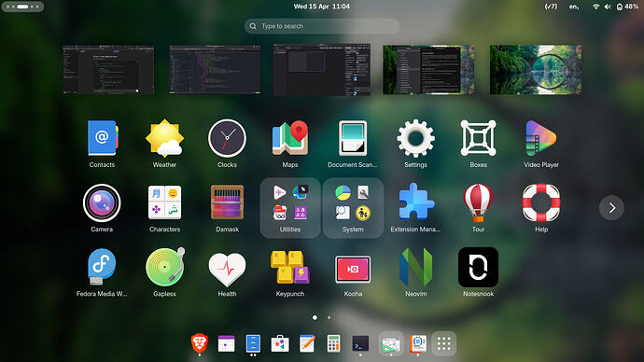Open the Help app
The image size is (644, 362).
point(541,203)
